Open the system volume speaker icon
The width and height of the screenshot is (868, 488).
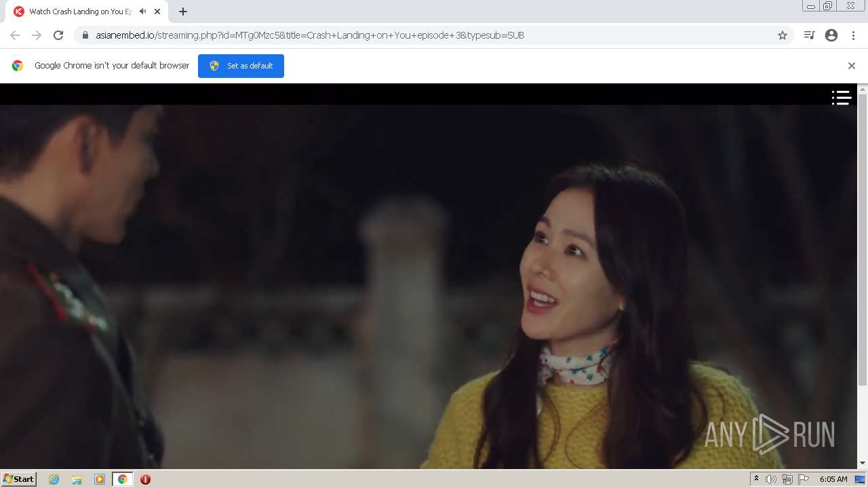coord(771,479)
